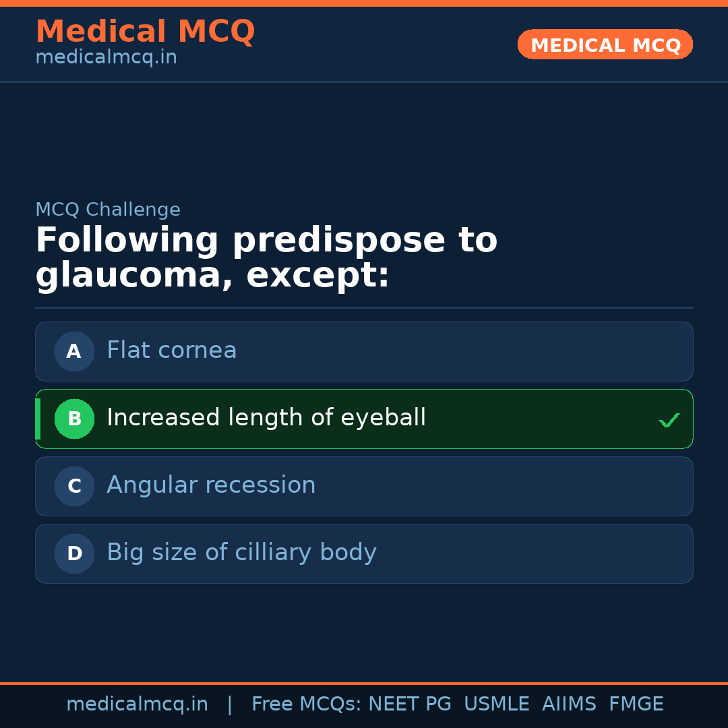Click the MCQ Challenge label
728x728 pixels.
pos(108,210)
